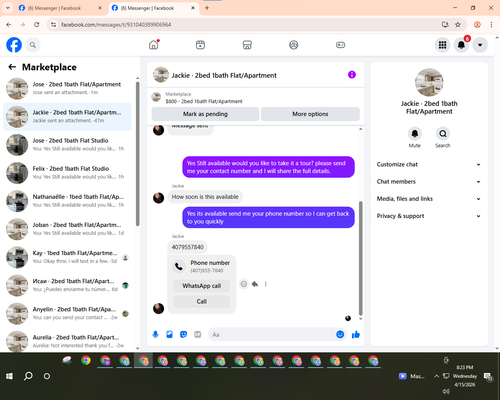
Task: Open the nine-dot Menu grid
Action: (x=442, y=45)
